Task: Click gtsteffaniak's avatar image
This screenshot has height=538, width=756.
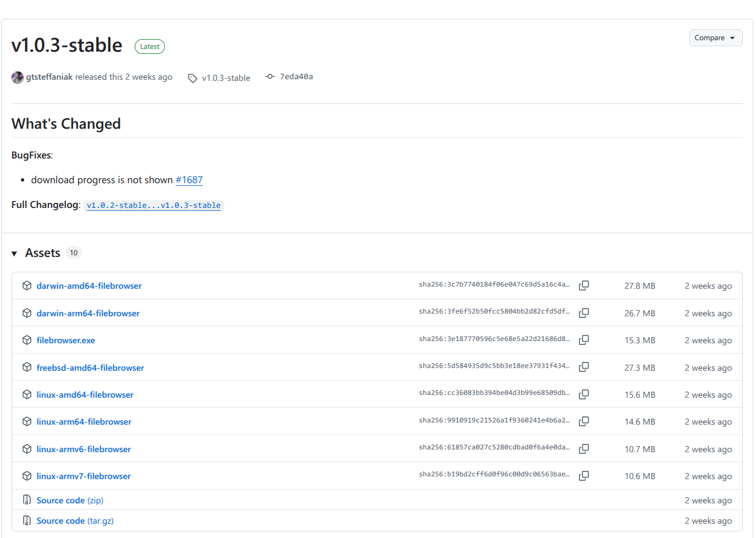Action: point(18,78)
